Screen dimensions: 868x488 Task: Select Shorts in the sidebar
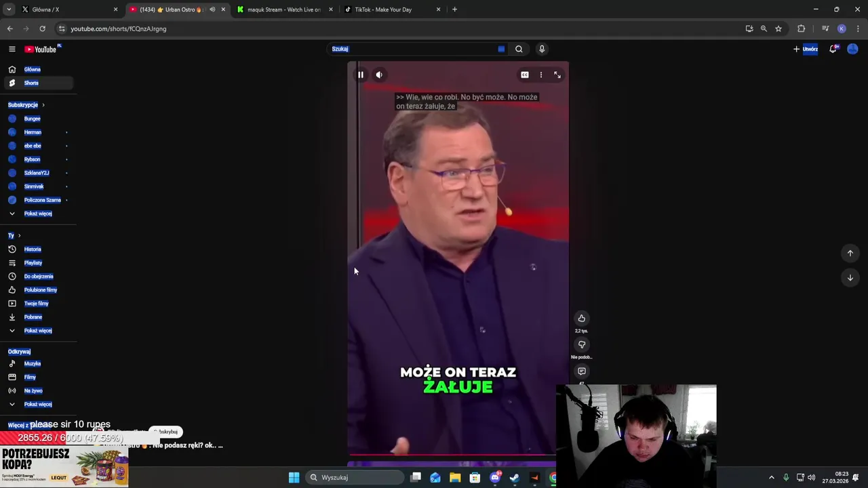(38, 83)
